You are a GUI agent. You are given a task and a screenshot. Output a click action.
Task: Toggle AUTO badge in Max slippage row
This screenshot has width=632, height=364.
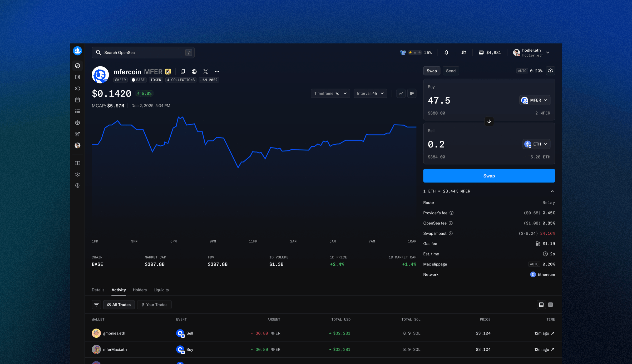534,264
